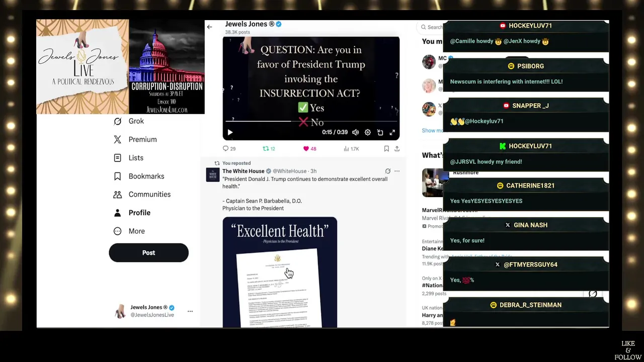Click Show more under suggestions
The height and width of the screenshot is (362, 644).
tap(432, 131)
